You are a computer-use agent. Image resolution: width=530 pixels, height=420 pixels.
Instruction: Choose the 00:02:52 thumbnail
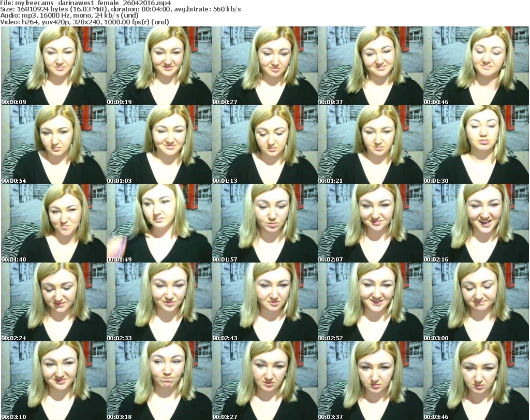click(x=370, y=302)
